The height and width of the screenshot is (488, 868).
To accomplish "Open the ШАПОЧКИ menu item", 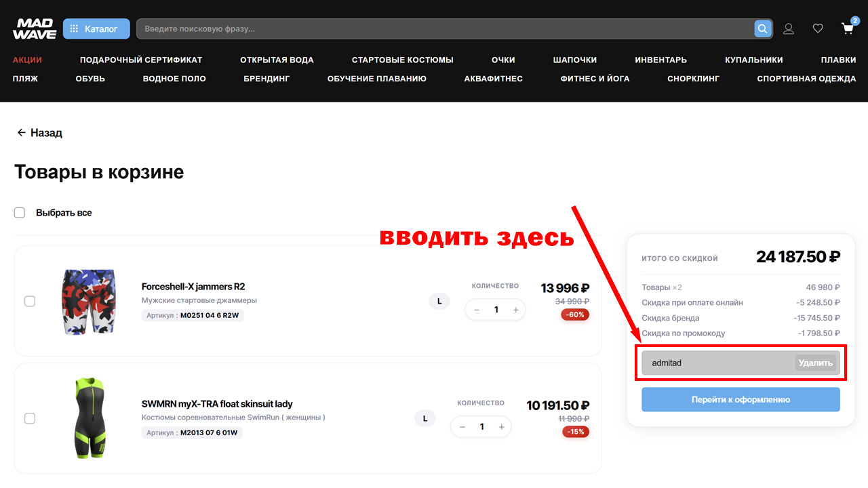I will pos(575,60).
